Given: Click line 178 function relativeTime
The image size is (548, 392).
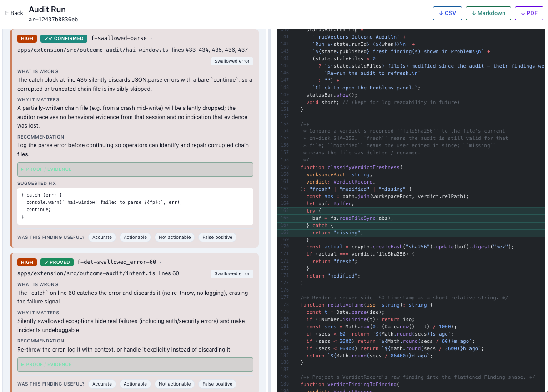Looking at the screenshot, I should click(x=411, y=305).
